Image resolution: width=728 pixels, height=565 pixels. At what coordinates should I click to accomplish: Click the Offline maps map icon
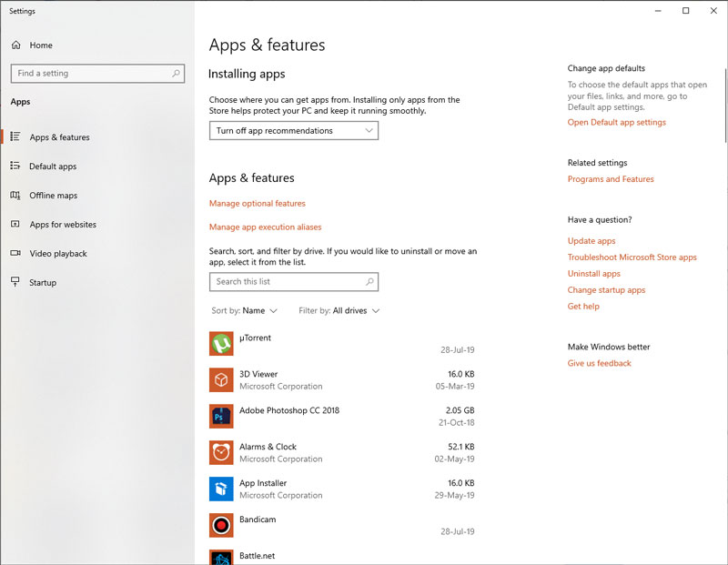click(15, 195)
